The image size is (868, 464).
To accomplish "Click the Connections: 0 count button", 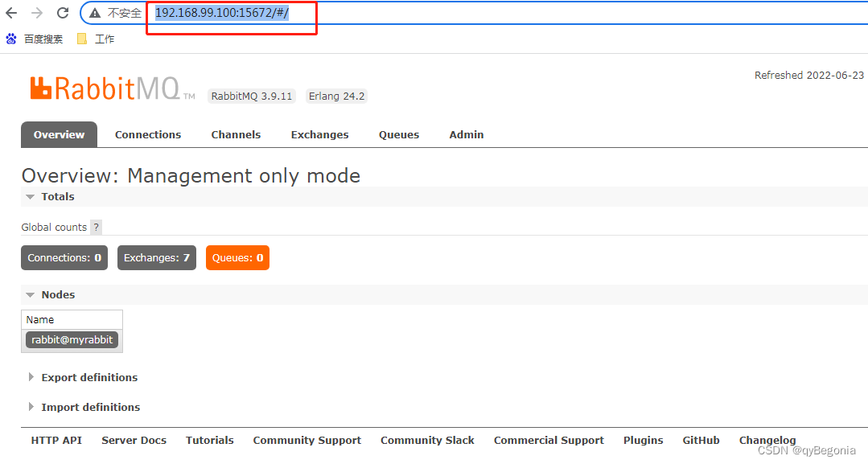I will pyautogui.click(x=64, y=257).
